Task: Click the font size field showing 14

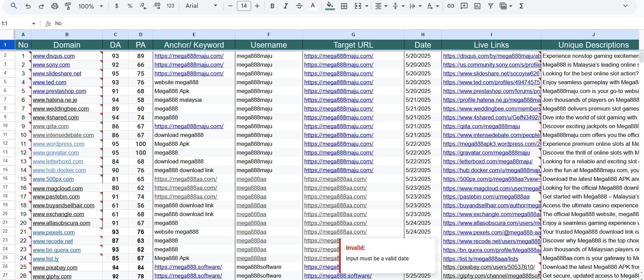Action: pyautogui.click(x=244, y=6)
